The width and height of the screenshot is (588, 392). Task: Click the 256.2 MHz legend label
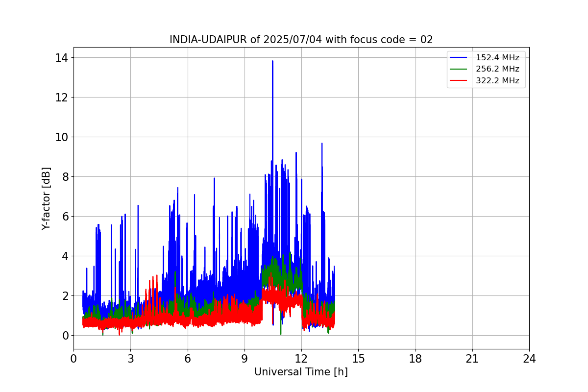point(497,69)
